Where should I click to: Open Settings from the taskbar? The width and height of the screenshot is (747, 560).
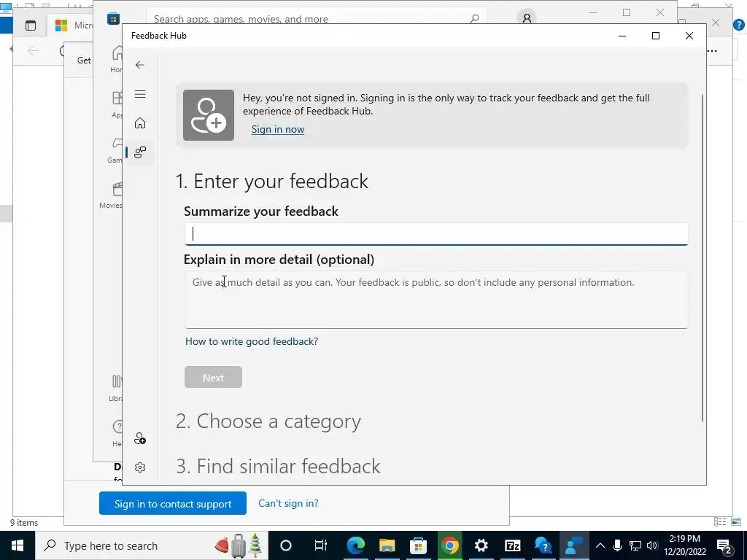tap(481, 545)
